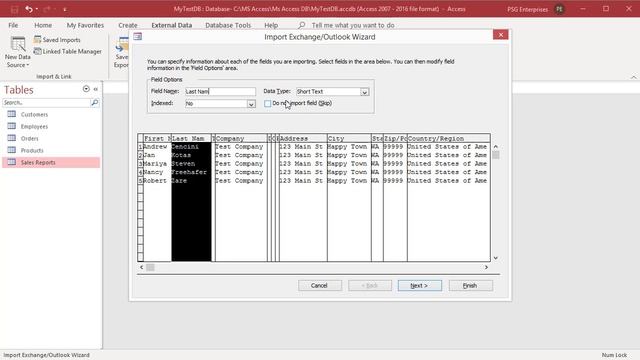Click the Last Name column header
Viewport: 640px width, 360px height.
click(x=191, y=138)
